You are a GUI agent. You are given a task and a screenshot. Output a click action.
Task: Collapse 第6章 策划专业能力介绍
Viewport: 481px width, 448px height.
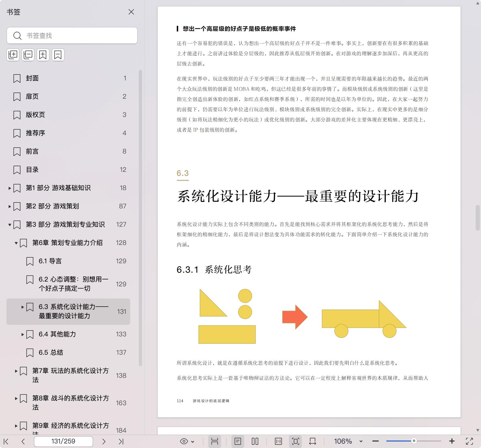pyautogui.click(x=16, y=243)
